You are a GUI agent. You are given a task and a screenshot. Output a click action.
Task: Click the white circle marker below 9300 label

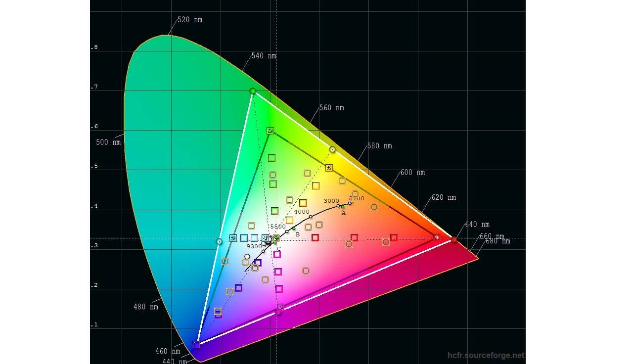(247, 257)
